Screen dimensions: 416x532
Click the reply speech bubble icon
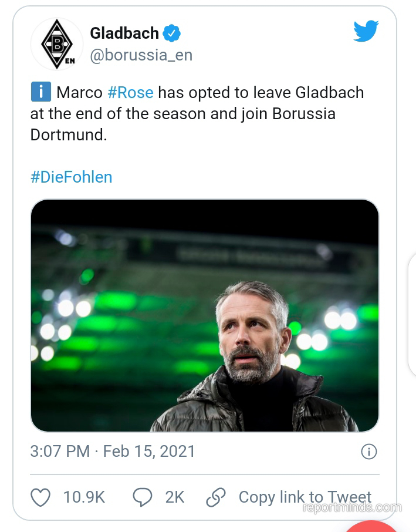(143, 497)
